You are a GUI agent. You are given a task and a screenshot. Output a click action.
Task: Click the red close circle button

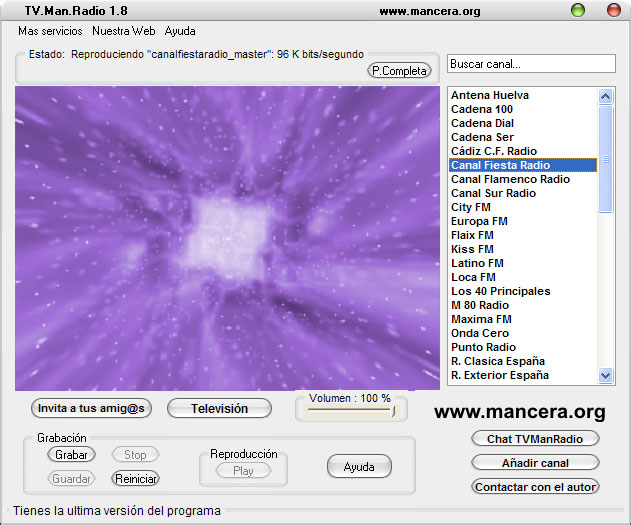tap(614, 10)
